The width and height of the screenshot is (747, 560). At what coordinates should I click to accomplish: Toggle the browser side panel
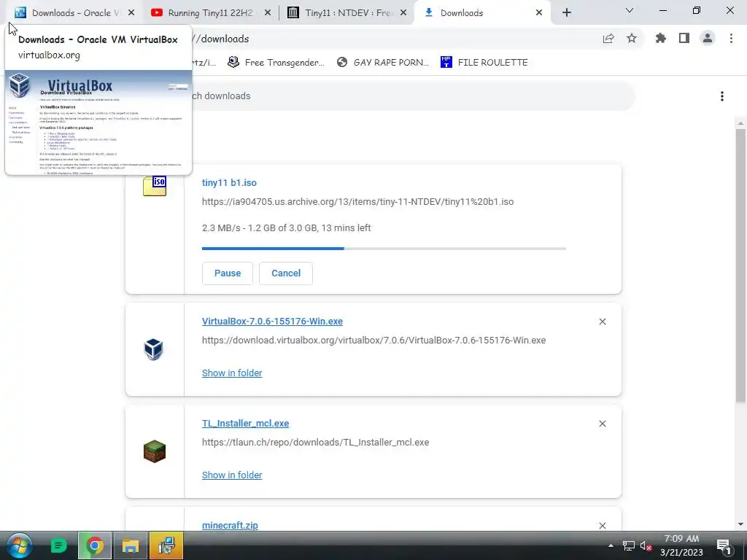(684, 39)
